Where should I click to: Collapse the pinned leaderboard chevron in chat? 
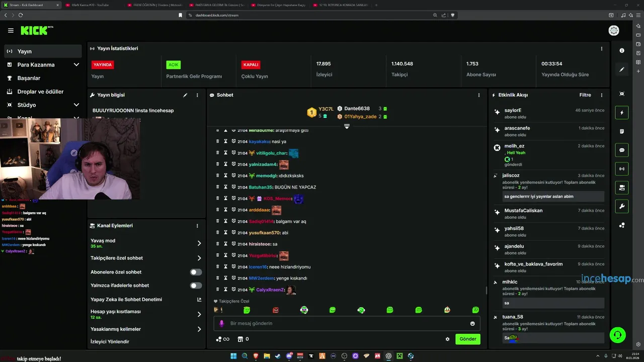[347, 126]
